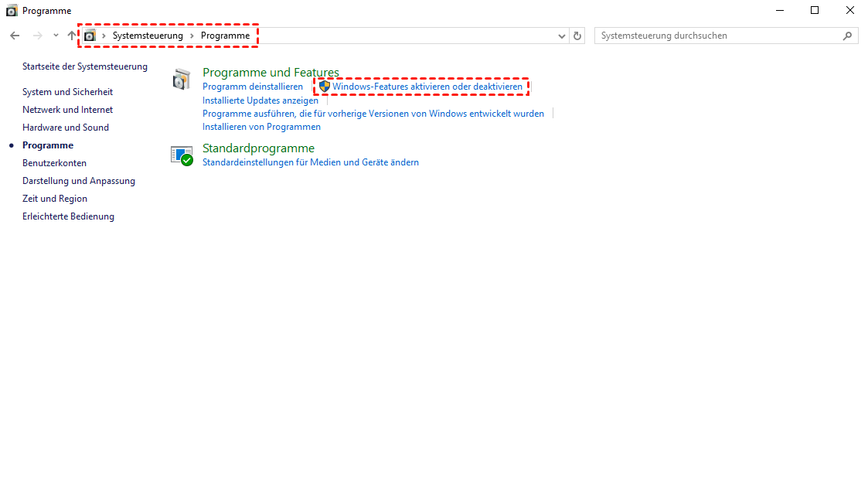Open Windows-Features aktivieren oder deaktivieren
Viewport: 868px width, 487px height.
[x=427, y=87]
